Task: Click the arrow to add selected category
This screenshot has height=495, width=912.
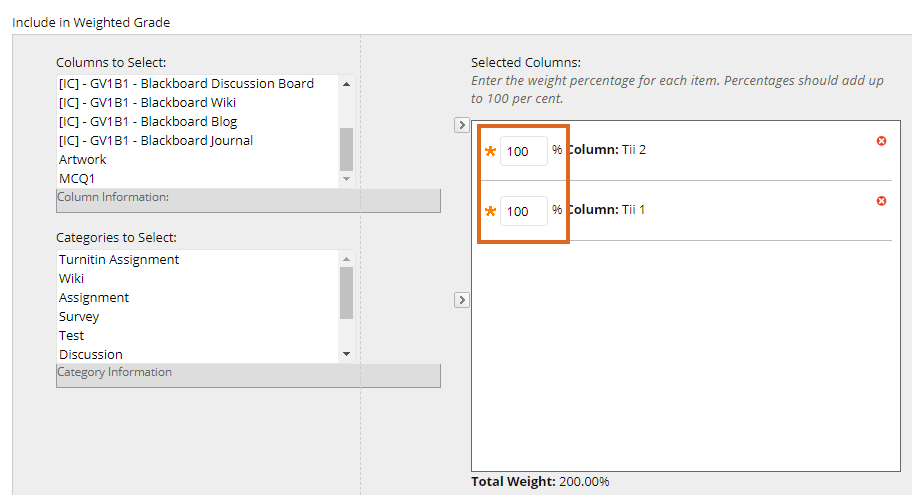Action: pyautogui.click(x=462, y=300)
